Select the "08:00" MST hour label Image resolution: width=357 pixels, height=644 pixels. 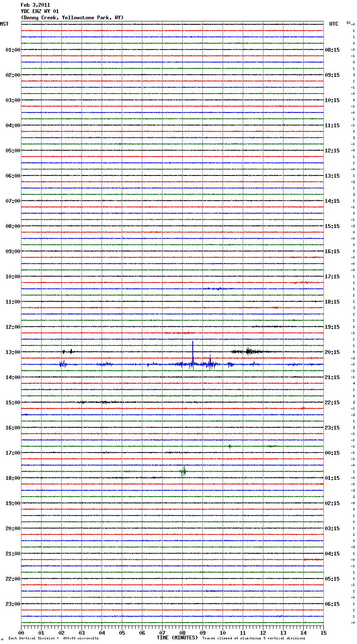tap(13, 226)
